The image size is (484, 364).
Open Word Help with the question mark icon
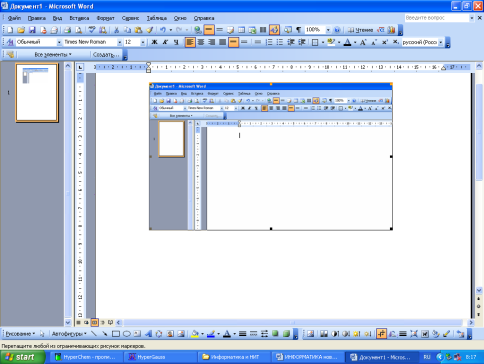(337, 30)
